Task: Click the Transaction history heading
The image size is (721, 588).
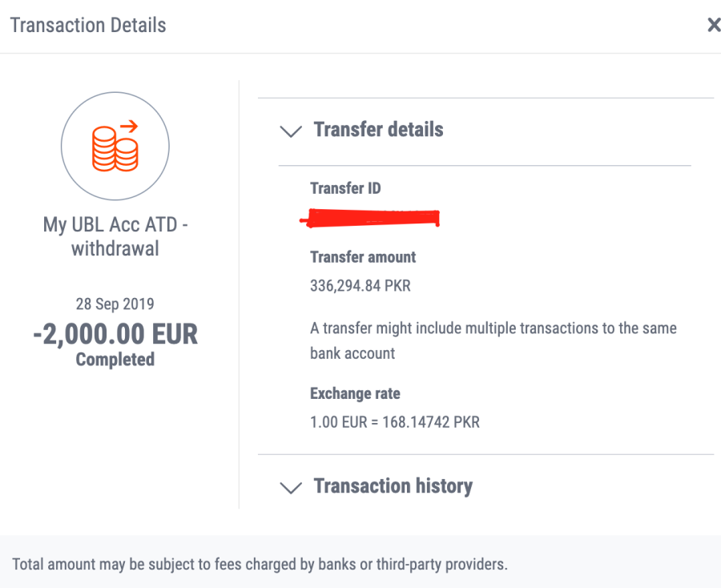Action: click(393, 486)
